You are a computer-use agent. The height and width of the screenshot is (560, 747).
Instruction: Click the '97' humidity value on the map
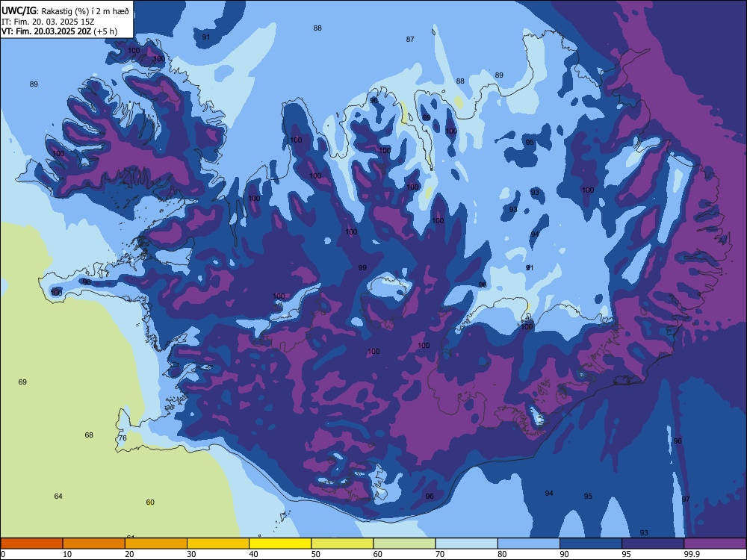pyautogui.click(x=686, y=499)
